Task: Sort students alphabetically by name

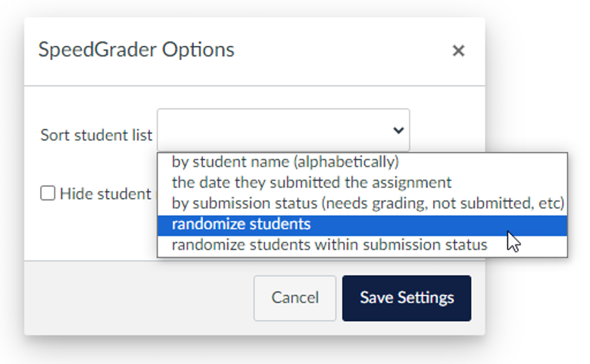Action: click(285, 162)
